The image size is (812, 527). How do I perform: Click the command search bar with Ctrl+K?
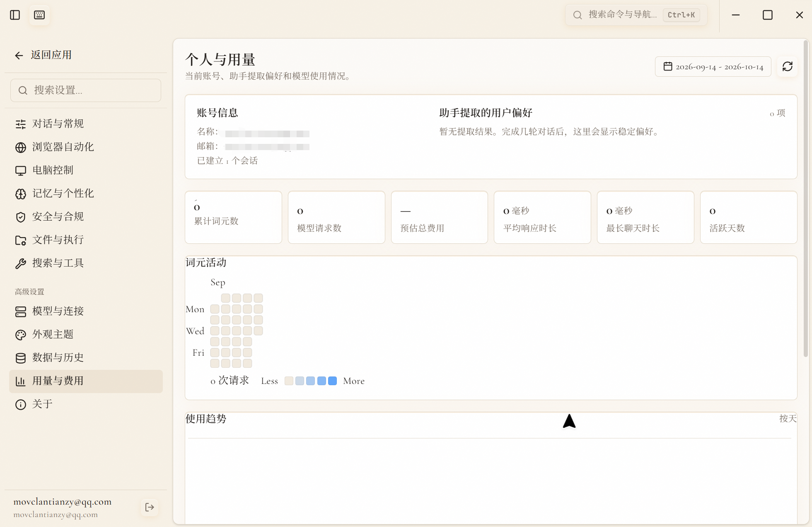pos(636,15)
